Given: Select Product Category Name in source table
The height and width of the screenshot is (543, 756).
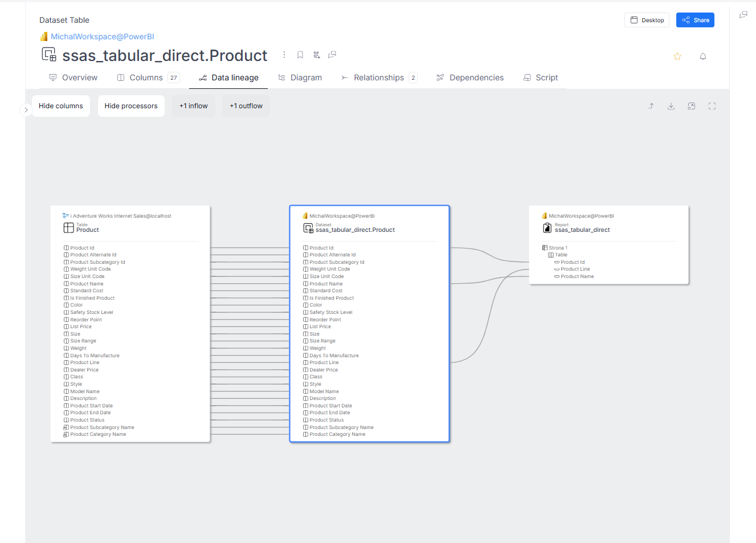Looking at the screenshot, I should [x=98, y=434].
